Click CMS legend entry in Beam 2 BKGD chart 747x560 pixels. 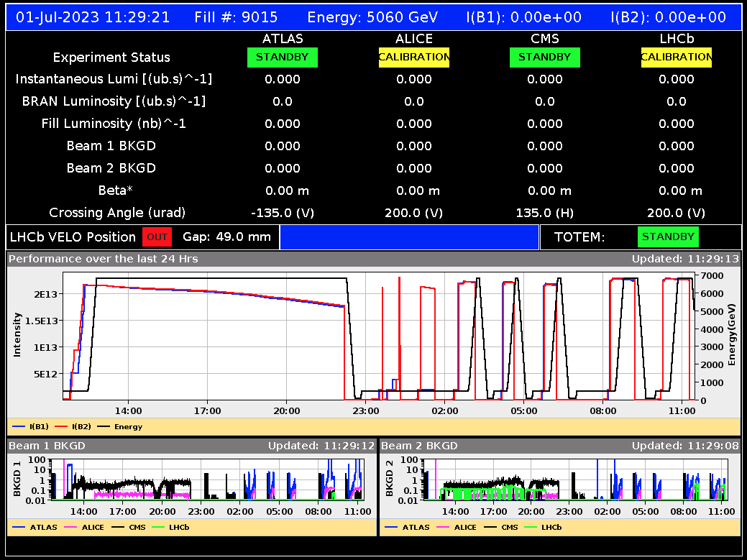500,527
